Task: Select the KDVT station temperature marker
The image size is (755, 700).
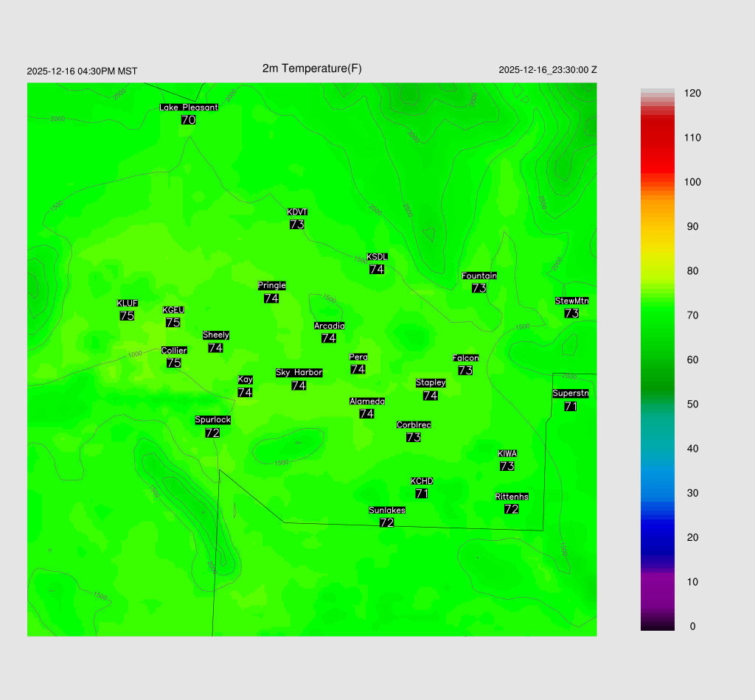Action: pos(297,225)
